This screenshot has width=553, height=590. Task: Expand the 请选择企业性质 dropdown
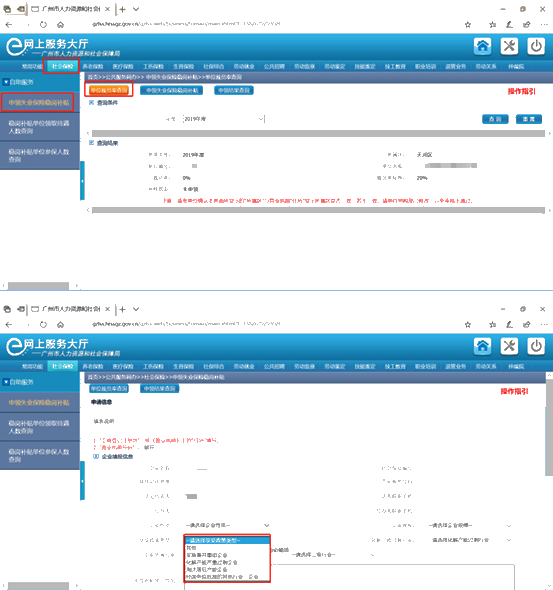click(x=227, y=525)
